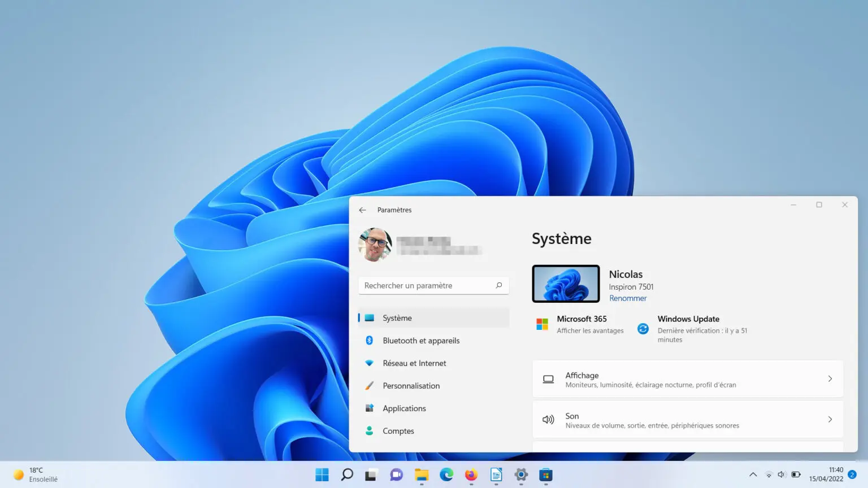Click the magnifier in the settings search box
868x488 pixels.
(x=499, y=285)
